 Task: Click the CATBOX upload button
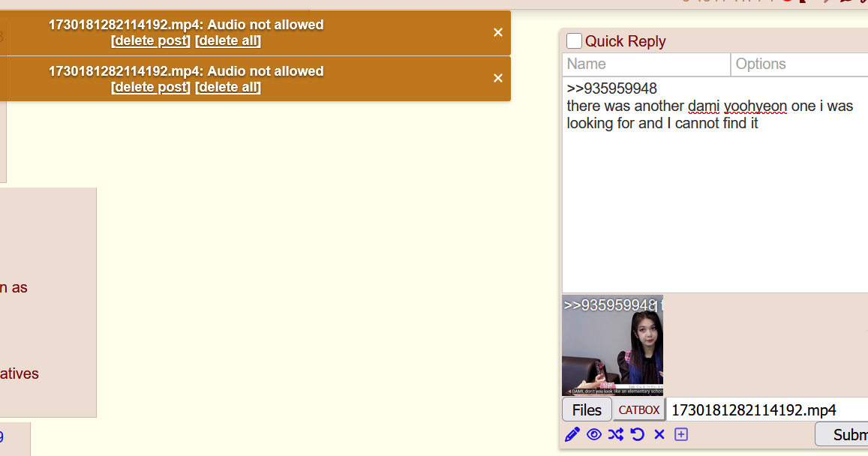click(639, 409)
